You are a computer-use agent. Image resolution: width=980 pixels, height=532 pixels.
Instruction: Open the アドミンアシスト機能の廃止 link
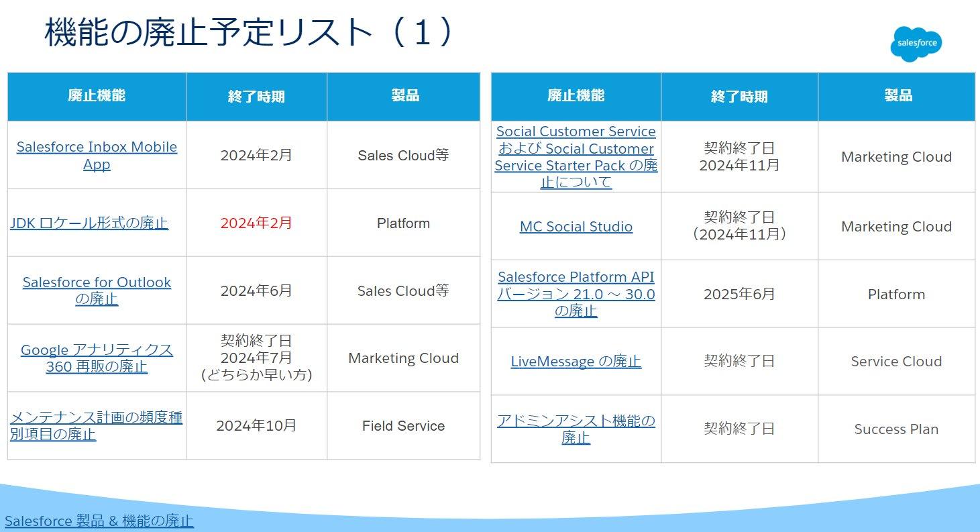pos(576,429)
